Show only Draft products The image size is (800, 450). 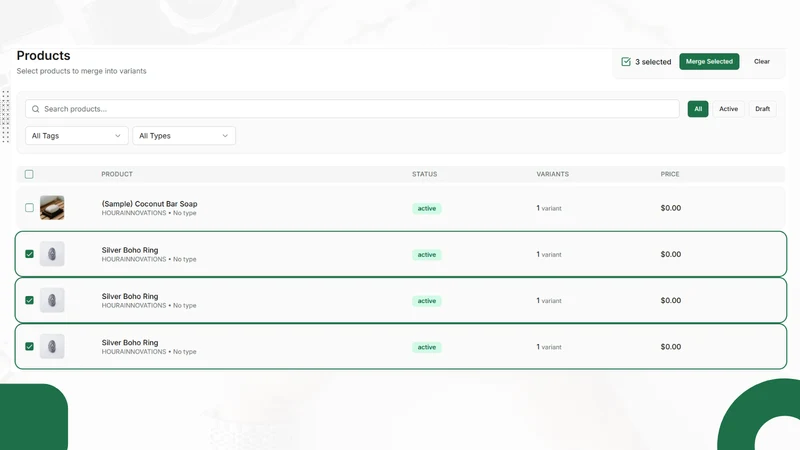click(x=762, y=109)
